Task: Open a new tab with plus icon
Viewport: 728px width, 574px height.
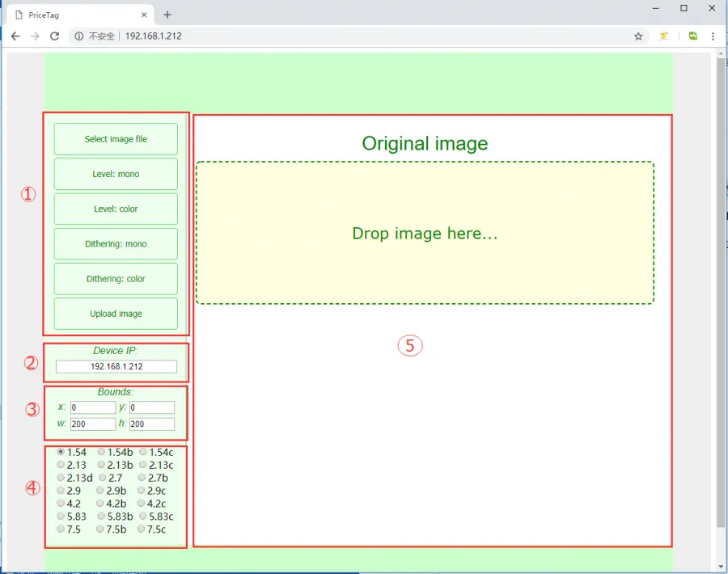Action: [x=167, y=15]
